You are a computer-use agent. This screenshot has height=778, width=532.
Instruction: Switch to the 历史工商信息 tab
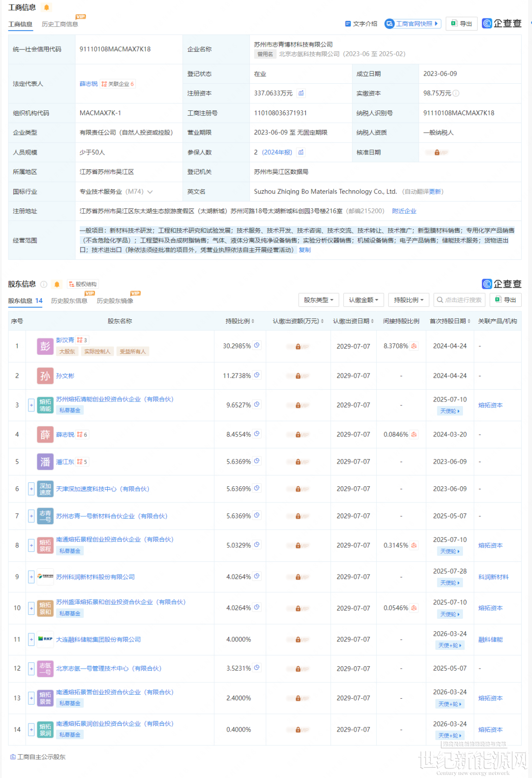(60, 24)
